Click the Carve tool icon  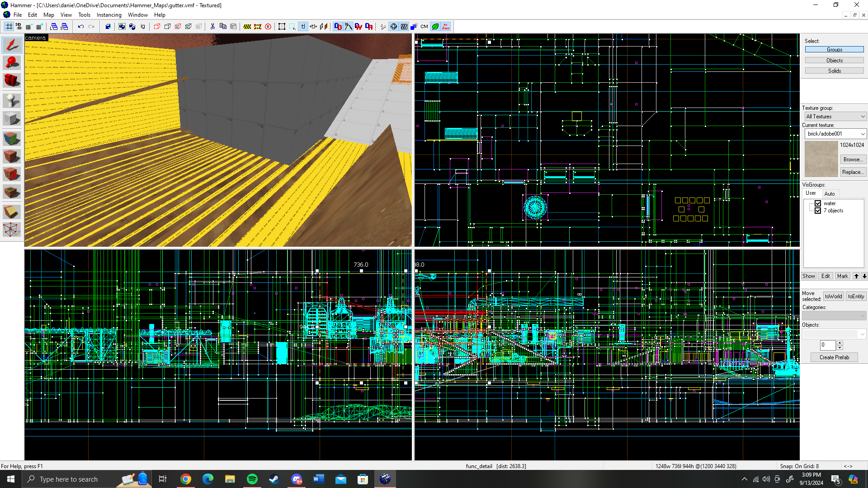108,27
